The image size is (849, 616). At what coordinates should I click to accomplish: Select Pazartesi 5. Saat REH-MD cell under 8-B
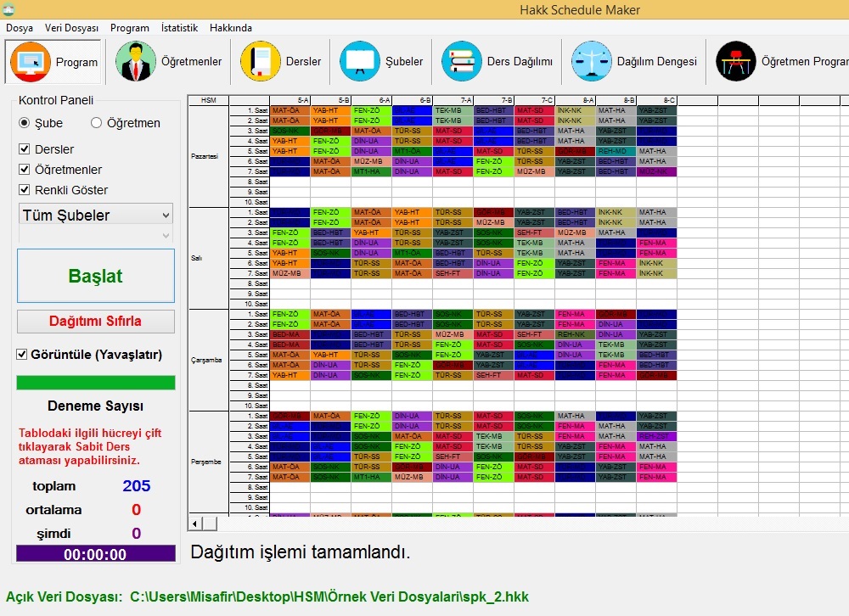pos(616,151)
